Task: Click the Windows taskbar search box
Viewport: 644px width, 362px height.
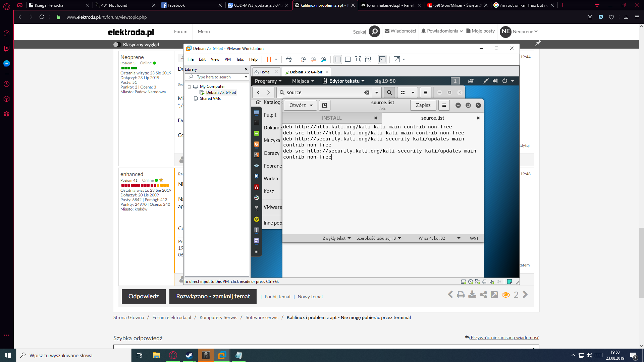Action: tap(73, 355)
